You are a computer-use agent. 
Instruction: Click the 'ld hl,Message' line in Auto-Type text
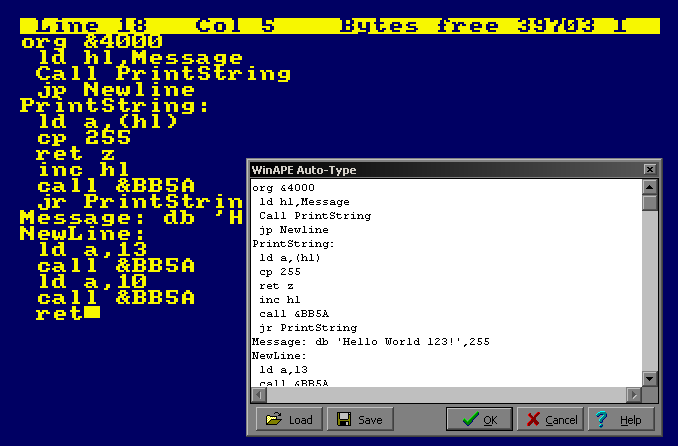(x=304, y=202)
